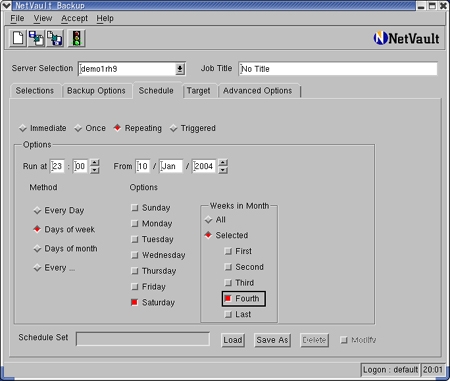Increase the From date with up arrow

tap(223, 163)
